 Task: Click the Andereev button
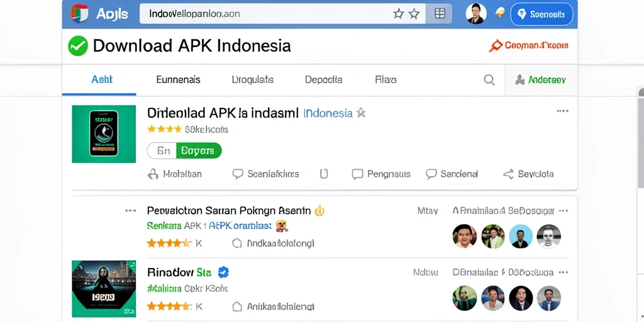(x=541, y=80)
